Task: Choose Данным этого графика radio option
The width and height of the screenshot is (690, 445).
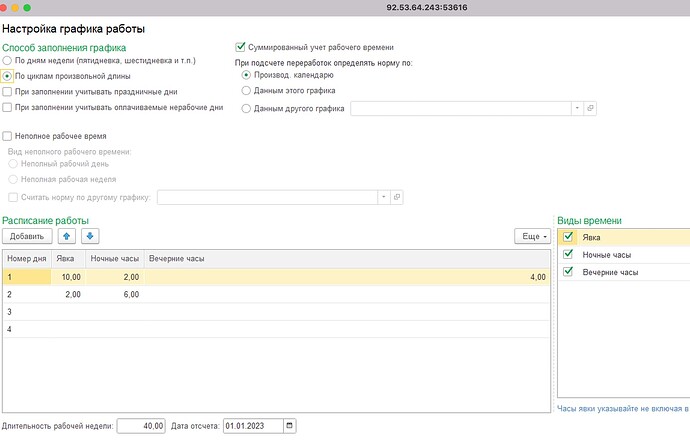Action: click(246, 91)
